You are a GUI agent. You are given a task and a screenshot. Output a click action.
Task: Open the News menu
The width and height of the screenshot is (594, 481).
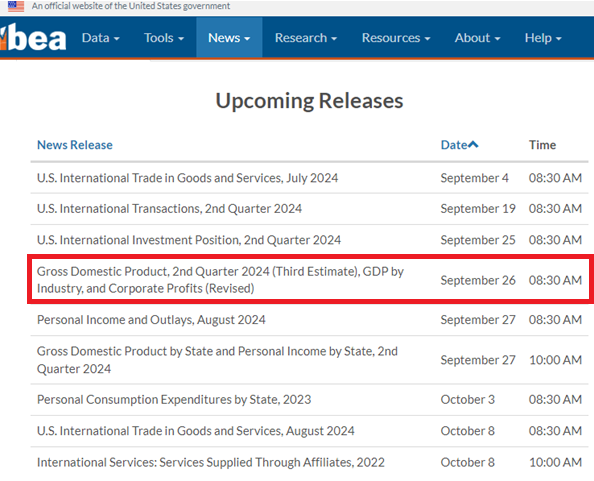click(x=229, y=37)
